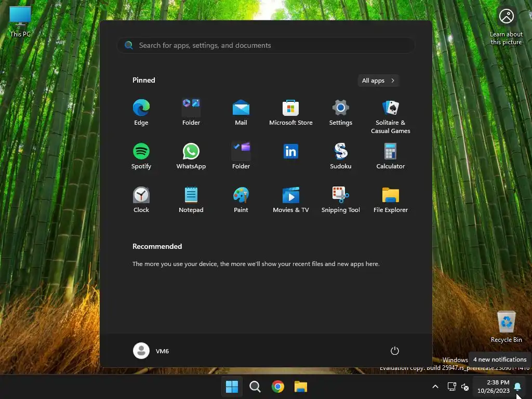Open Paint
The width and height of the screenshot is (532, 399).
(x=241, y=199)
